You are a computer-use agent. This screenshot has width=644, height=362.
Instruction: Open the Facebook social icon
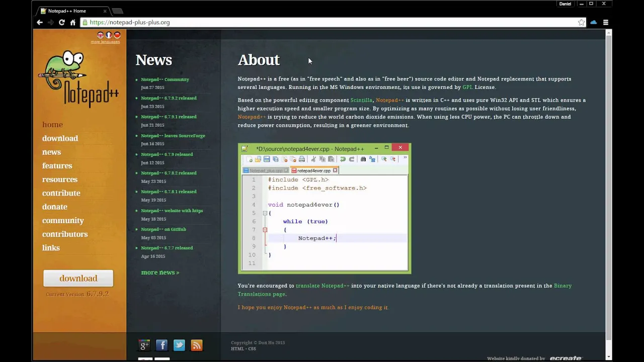coord(162,345)
